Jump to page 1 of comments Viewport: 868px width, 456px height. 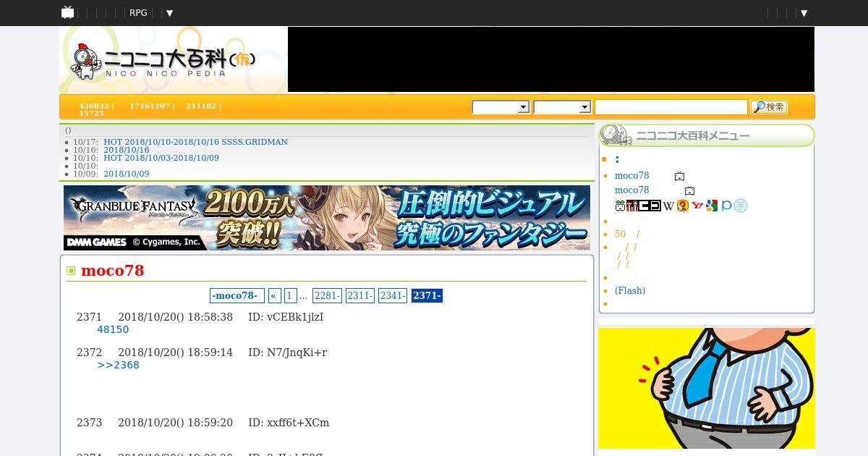(x=290, y=295)
